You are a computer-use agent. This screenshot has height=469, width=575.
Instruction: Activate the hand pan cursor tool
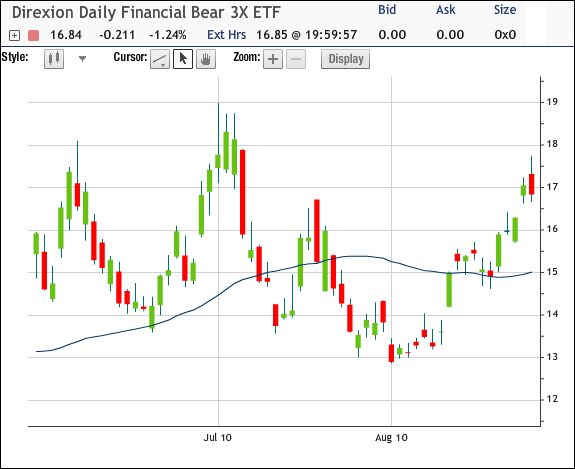point(206,59)
